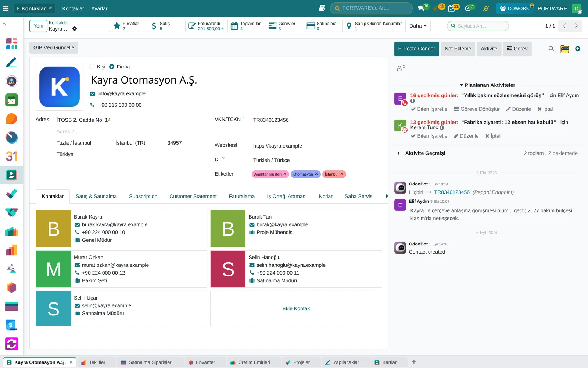Click the Ekle Kontak link
The image size is (588, 368).
296,308
